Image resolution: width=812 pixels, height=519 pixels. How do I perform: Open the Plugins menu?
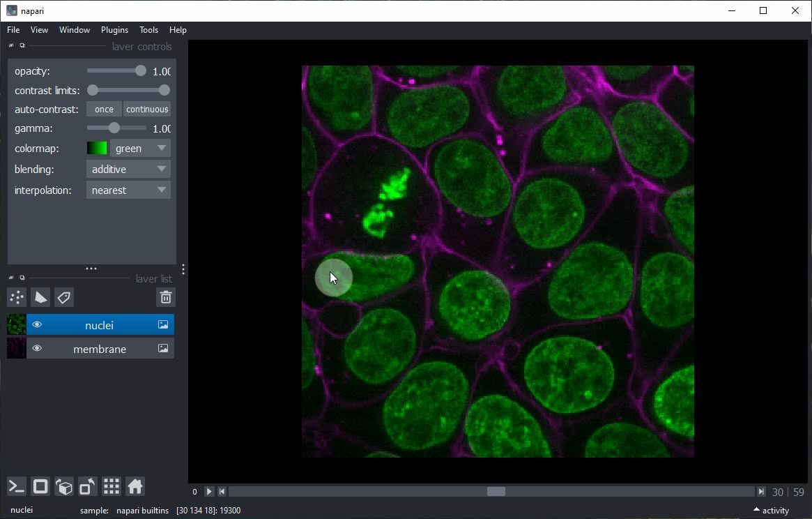pyautogui.click(x=114, y=30)
